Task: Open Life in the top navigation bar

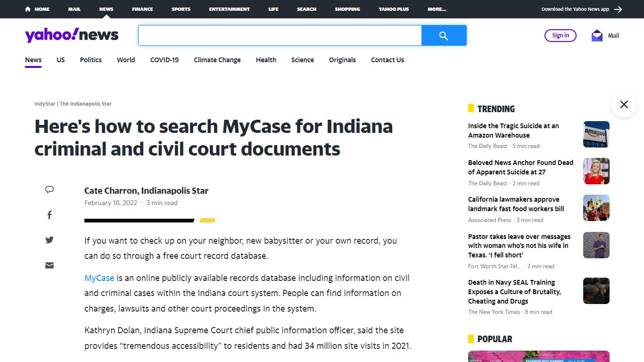Action: click(273, 9)
